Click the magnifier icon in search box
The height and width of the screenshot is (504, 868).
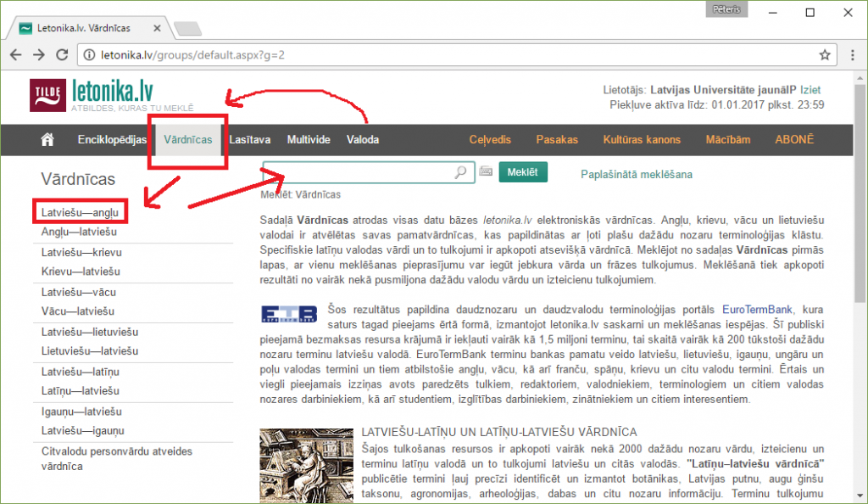460,172
